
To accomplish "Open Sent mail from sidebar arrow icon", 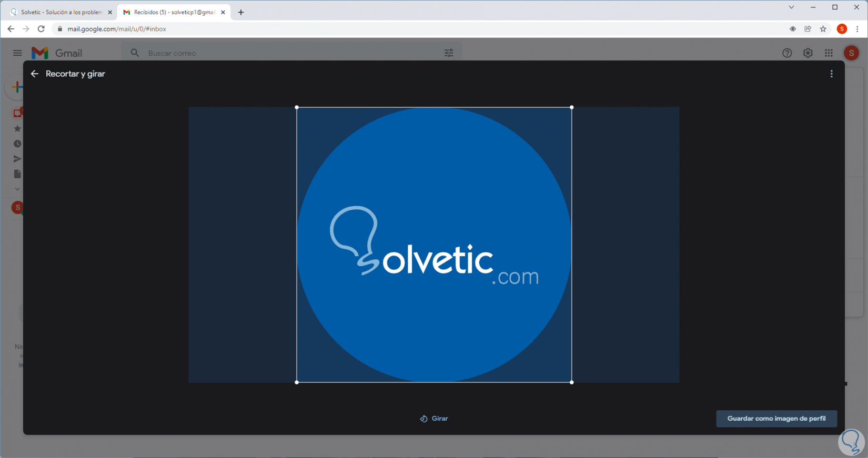I will [17, 159].
